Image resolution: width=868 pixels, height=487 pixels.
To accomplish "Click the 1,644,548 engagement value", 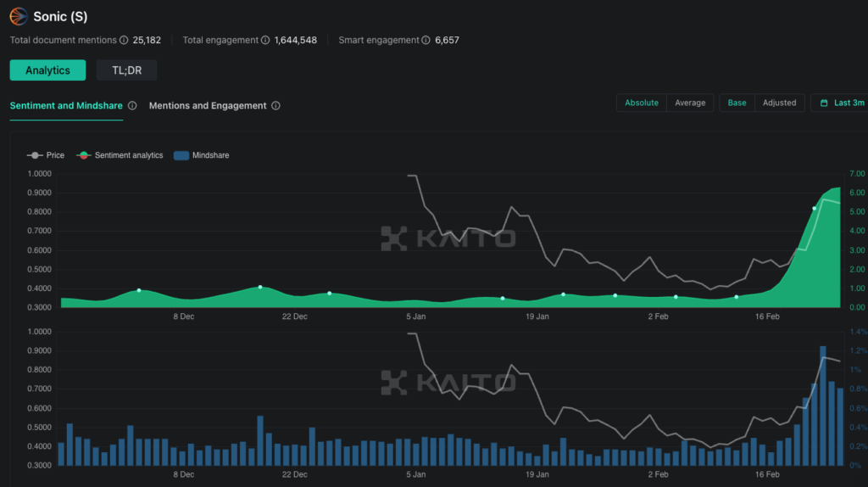I will pyautogui.click(x=296, y=40).
